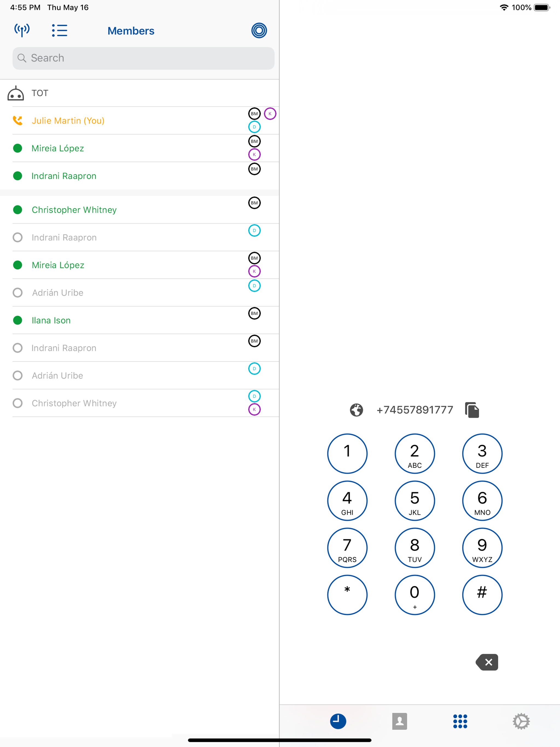
Task: Tap Ilana Ison's green status dot
Action: [x=17, y=320]
